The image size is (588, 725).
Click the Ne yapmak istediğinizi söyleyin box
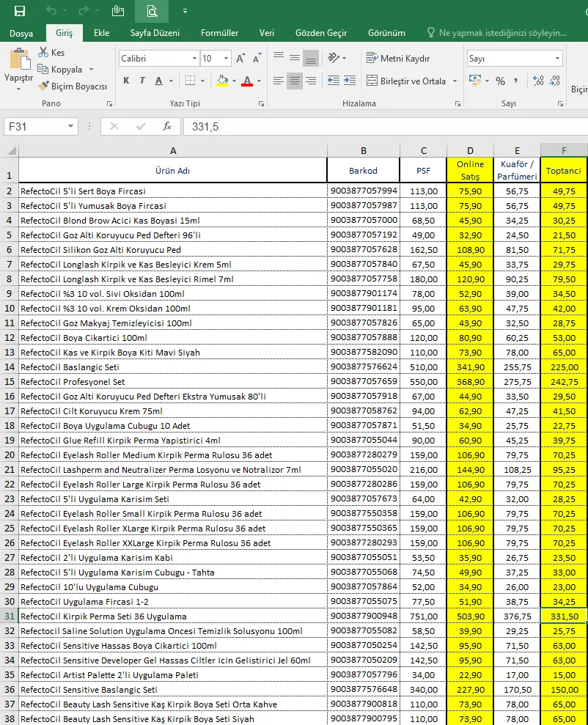point(497,33)
